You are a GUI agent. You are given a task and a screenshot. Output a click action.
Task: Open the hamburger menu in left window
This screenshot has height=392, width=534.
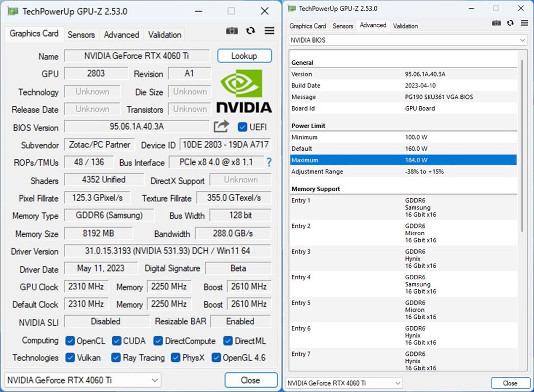(269, 31)
